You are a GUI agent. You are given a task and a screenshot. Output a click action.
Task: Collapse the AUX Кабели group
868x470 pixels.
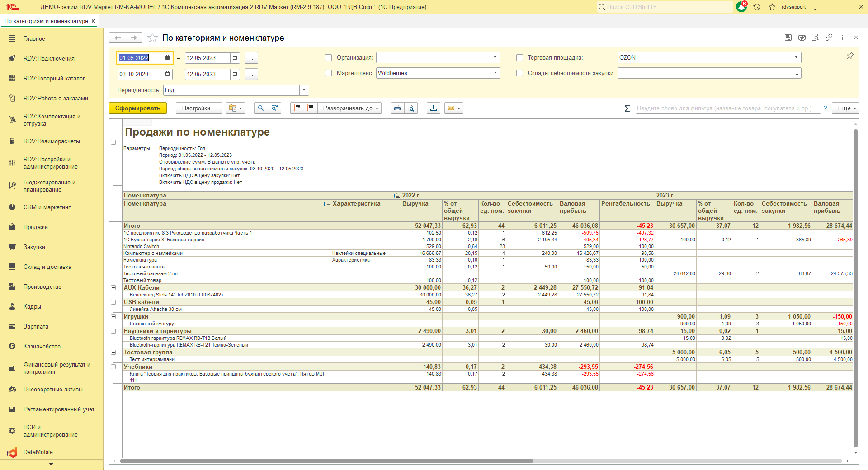pyautogui.click(x=113, y=288)
